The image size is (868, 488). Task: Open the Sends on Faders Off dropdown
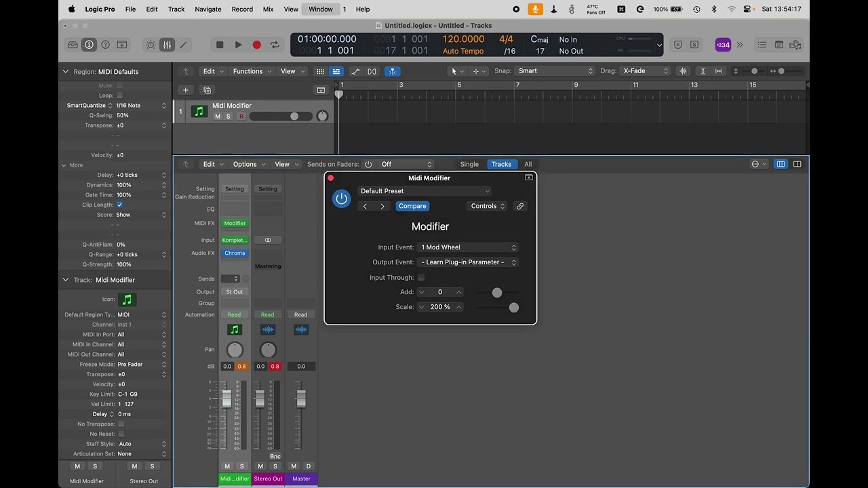point(406,164)
